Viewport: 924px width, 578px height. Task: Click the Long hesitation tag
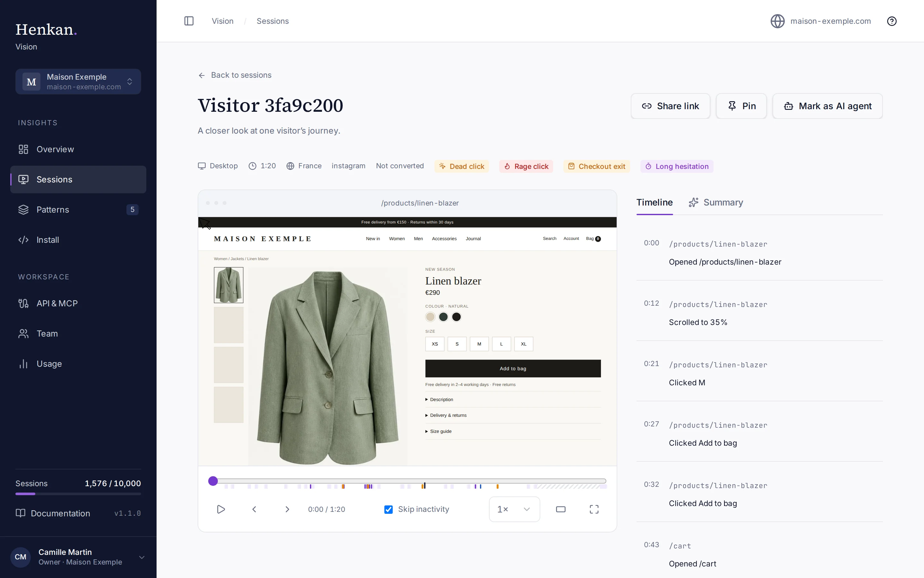(x=677, y=166)
